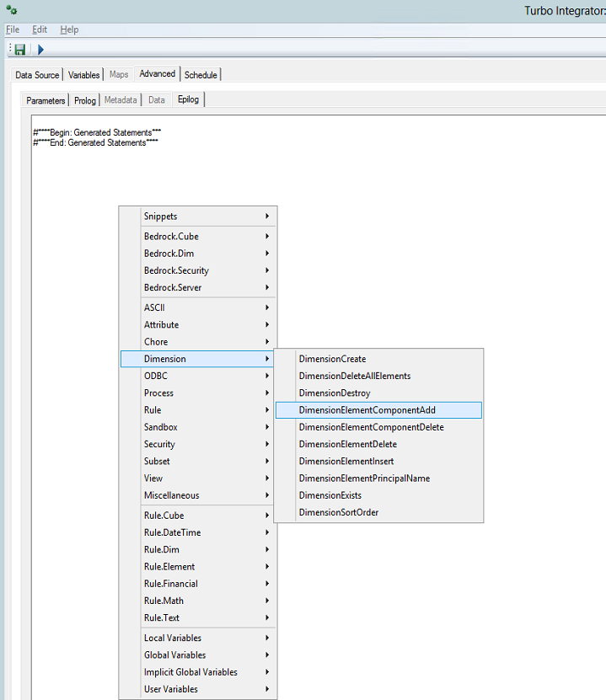
Task: Click the Save icon in the toolbar
Action: (19, 50)
